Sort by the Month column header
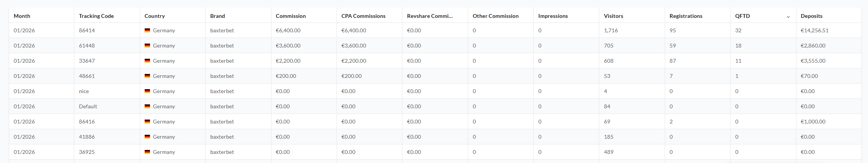The height and width of the screenshot is (163, 868). 22,16
